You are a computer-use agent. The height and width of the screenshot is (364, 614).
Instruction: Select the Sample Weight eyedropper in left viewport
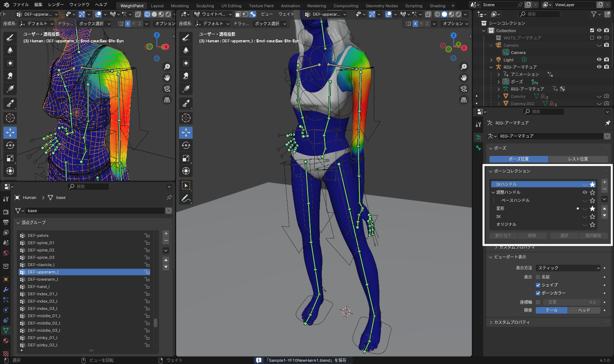click(10, 103)
